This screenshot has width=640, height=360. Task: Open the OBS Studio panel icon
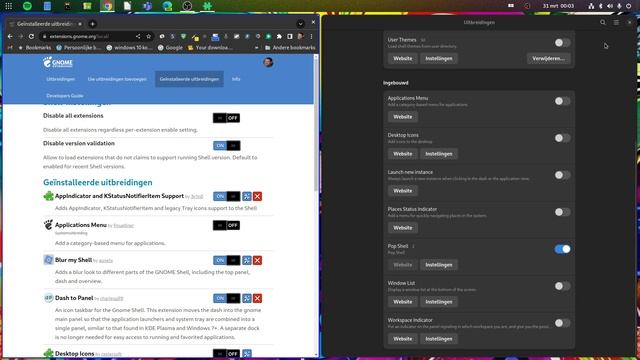187,6
